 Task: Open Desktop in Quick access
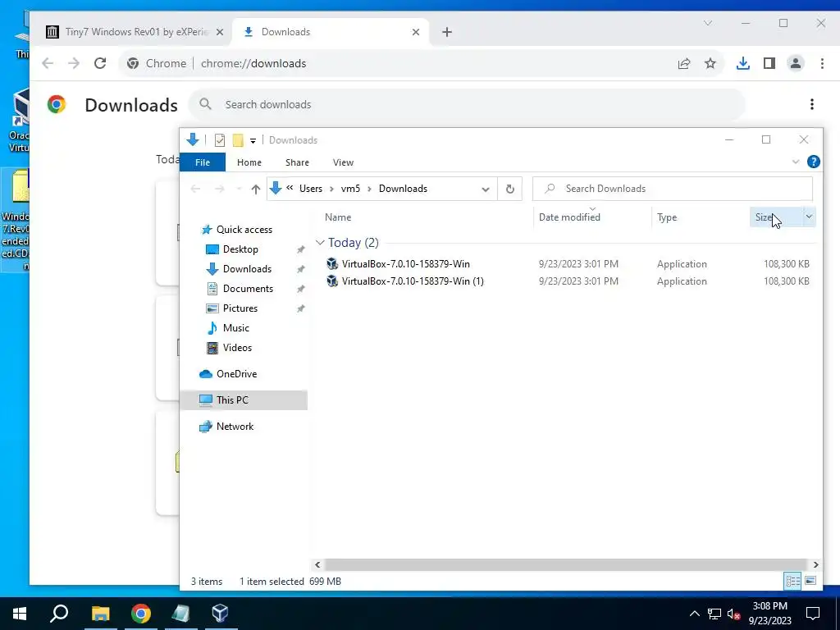click(240, 249)
